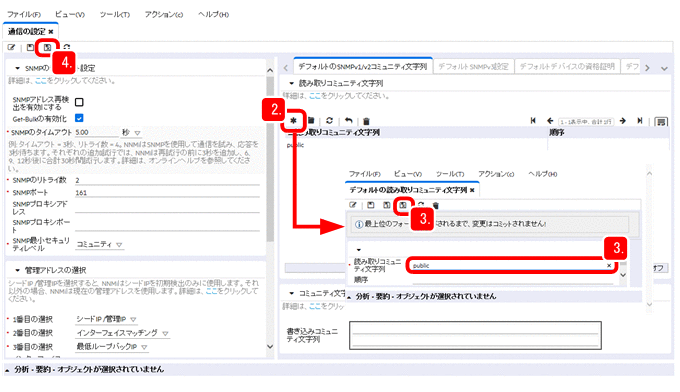Switch to デフォルトSNMPv3設定 tab
This screenshot has width=680, height=392.
(474, 66)
